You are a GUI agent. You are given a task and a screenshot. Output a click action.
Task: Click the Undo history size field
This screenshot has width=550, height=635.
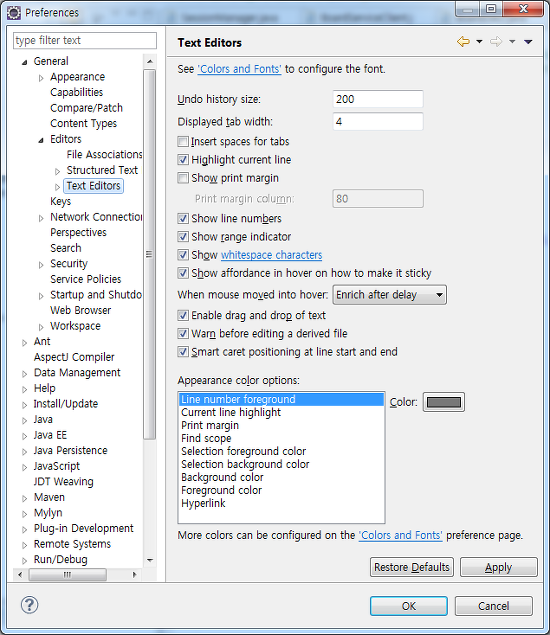coord(378,99)
